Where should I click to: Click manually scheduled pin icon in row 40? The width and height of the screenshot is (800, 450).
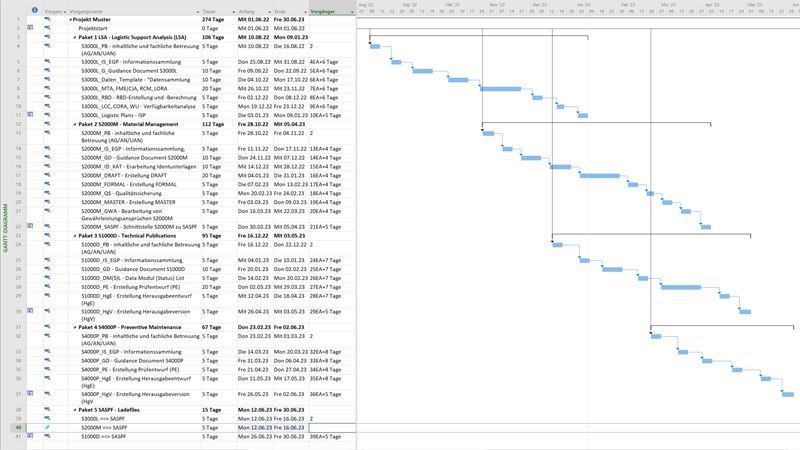[x=47, y=427]
